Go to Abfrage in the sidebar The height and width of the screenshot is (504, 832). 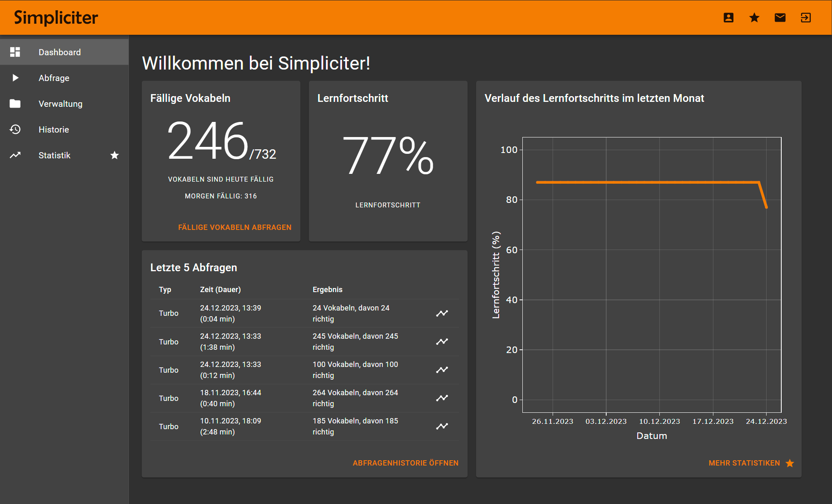click(54, 78)
